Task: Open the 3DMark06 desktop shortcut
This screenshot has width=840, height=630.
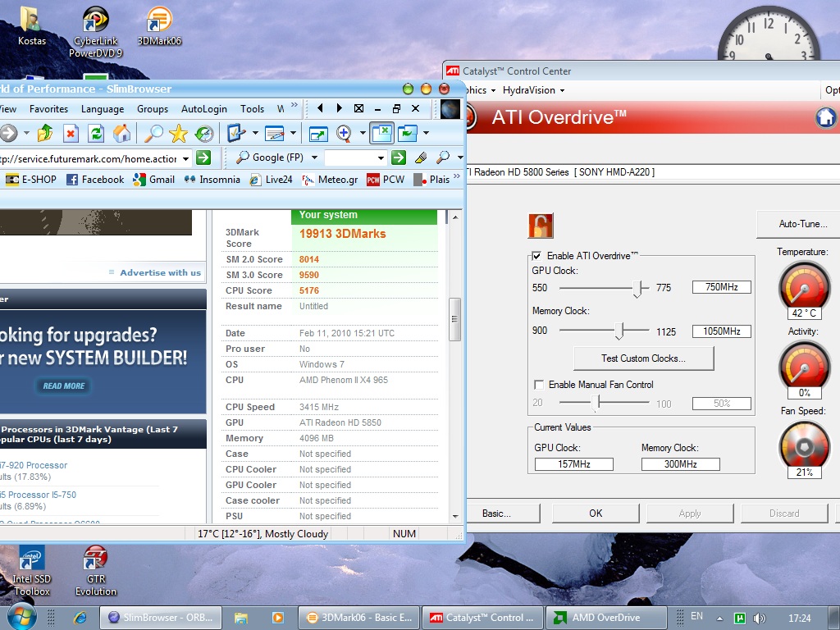Action: click(159, 25)
